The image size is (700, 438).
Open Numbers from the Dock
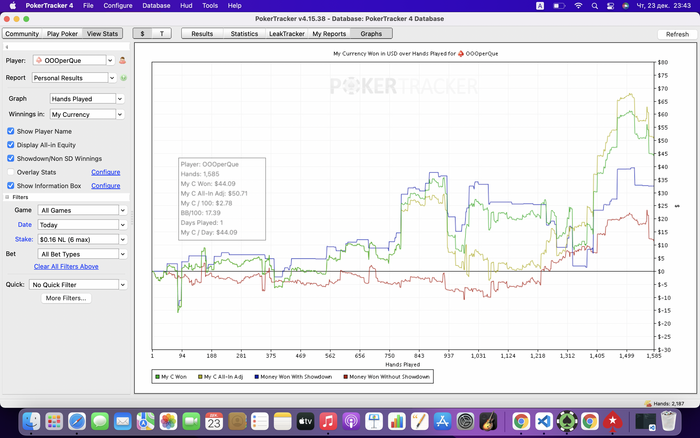pyautogui.click(x=396, y=421)
